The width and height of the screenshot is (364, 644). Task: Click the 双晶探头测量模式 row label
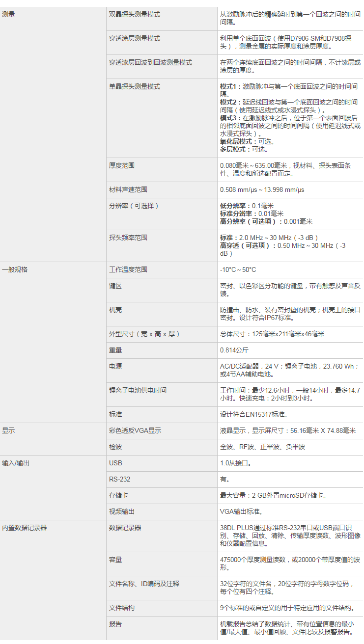tap(134, 15)
